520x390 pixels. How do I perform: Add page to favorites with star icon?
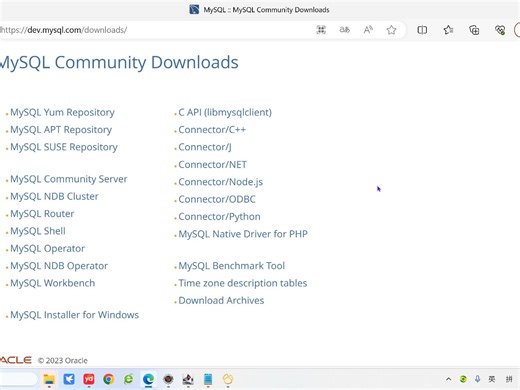tap(391, 30)
